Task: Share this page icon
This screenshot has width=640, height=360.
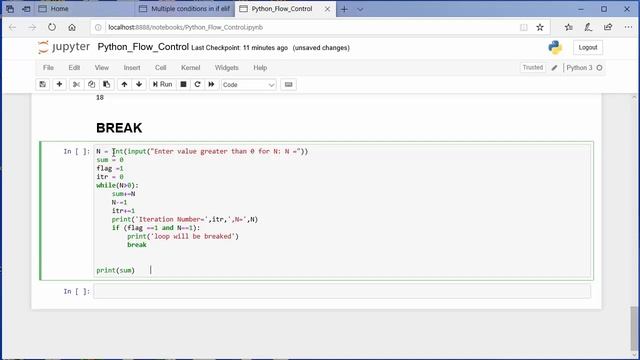Action: tap(608, 27)
